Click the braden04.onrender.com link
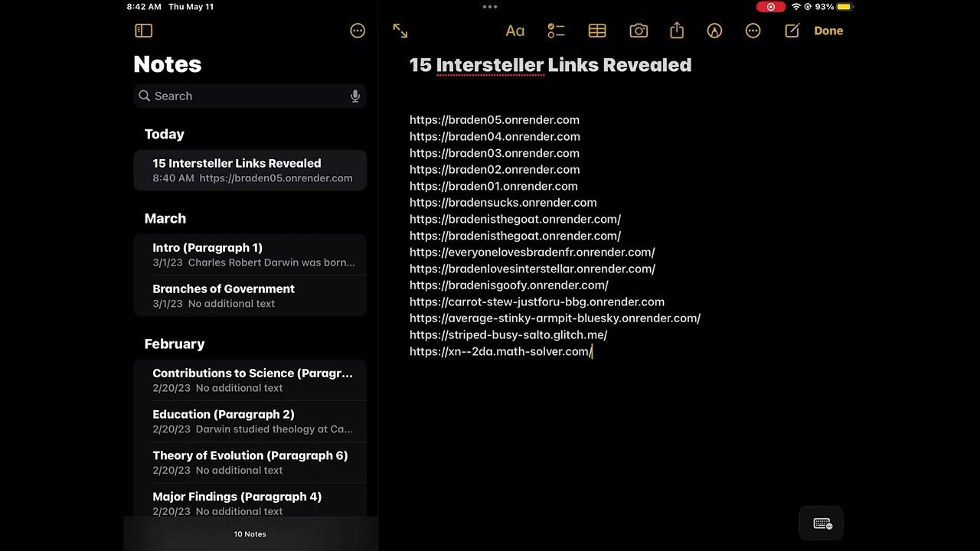 click(x=495, y=136)
